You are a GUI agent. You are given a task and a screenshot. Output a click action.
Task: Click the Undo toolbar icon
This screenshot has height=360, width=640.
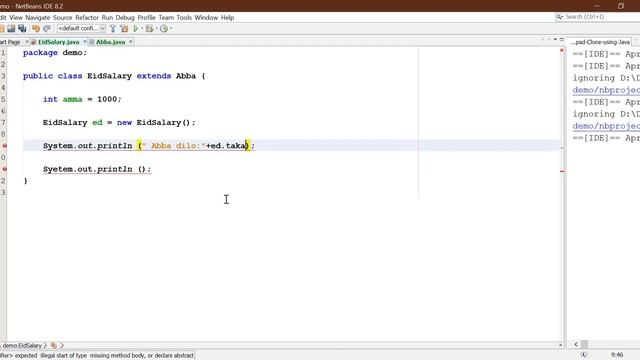[36, 29]
